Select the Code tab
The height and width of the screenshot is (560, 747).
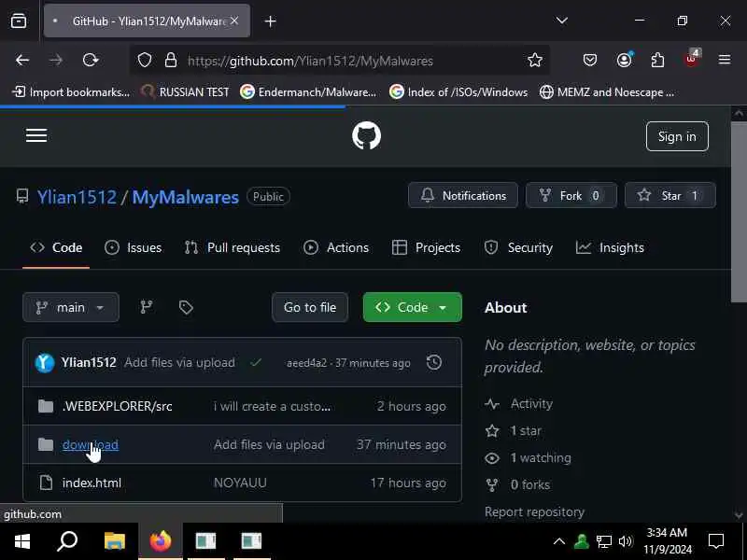click(56, 247)
